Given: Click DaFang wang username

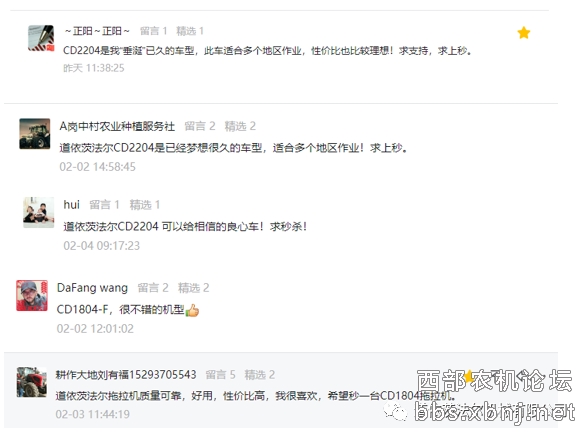Looking at the screenshot, I should 92,288.
